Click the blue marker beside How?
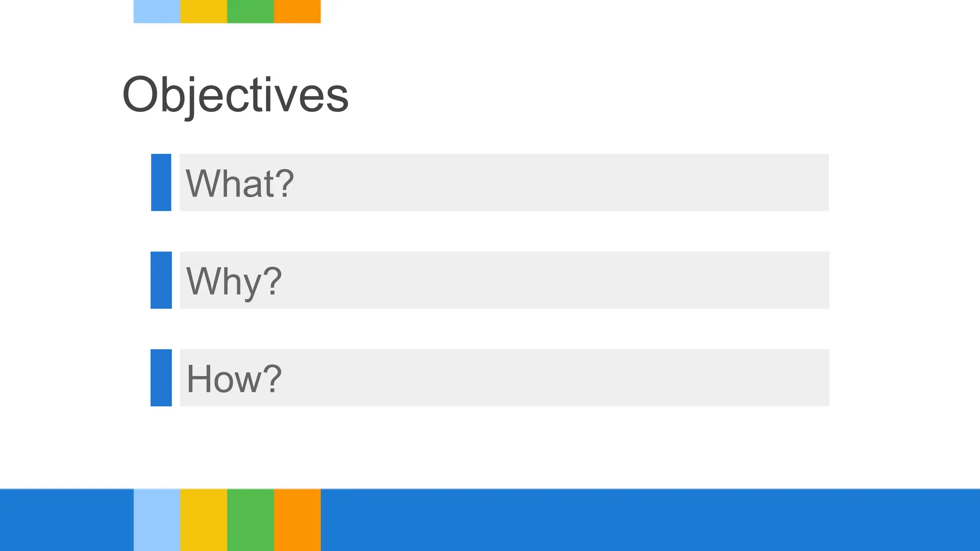The width and height of the screenshot is (980, 551). pos(161,378)
